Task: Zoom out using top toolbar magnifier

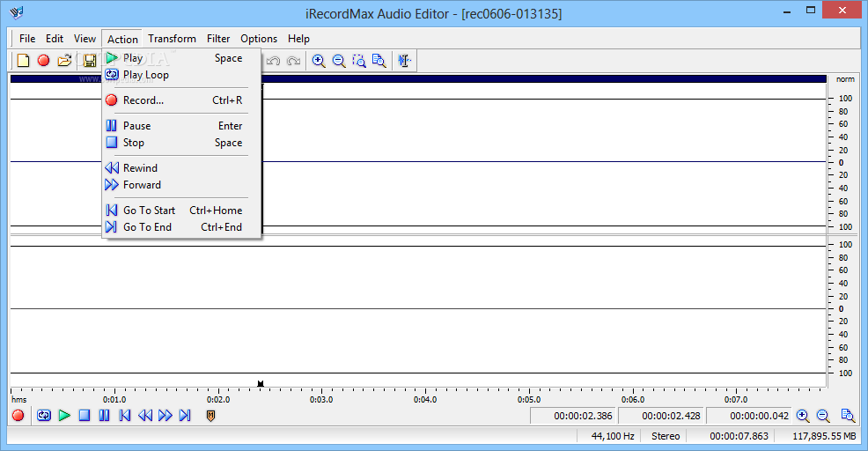Action: point(339,61)
